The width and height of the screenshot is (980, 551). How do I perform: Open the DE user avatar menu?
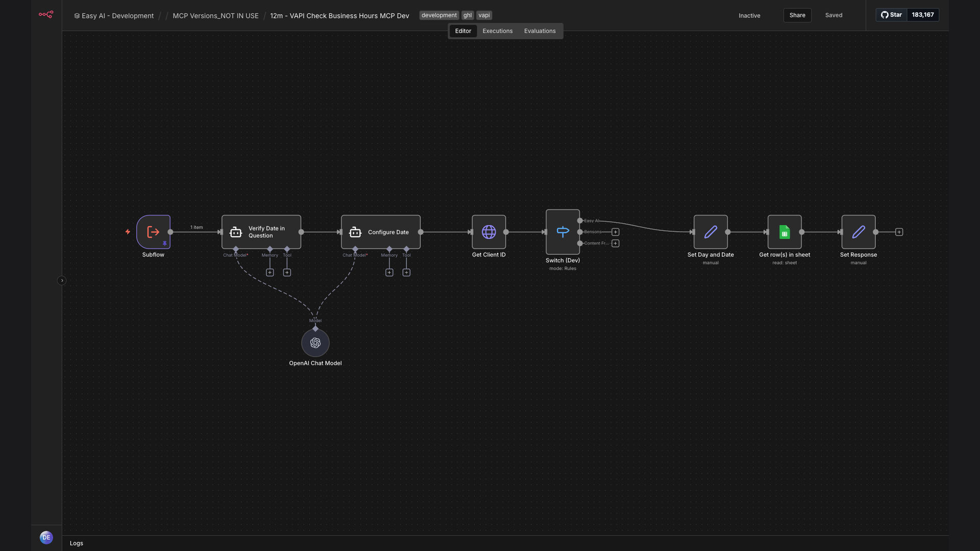(x=46, y=537)
